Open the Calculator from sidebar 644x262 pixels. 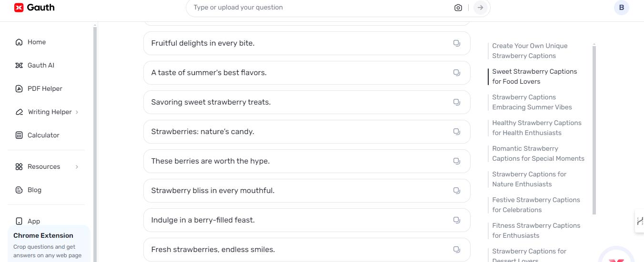(43, 135)
